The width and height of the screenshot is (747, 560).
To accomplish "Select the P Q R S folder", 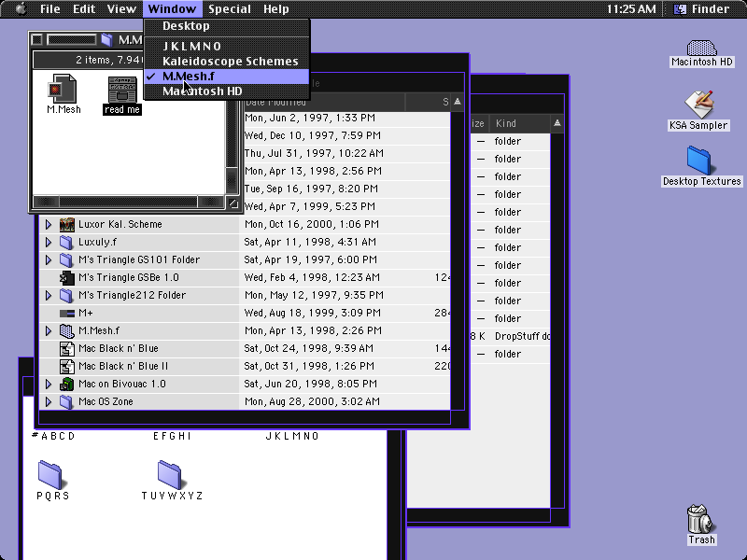I will point(50,474).
